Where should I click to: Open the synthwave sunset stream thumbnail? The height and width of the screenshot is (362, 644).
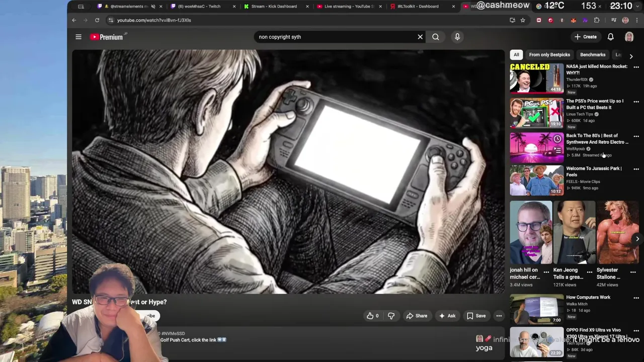click(537, 148)
